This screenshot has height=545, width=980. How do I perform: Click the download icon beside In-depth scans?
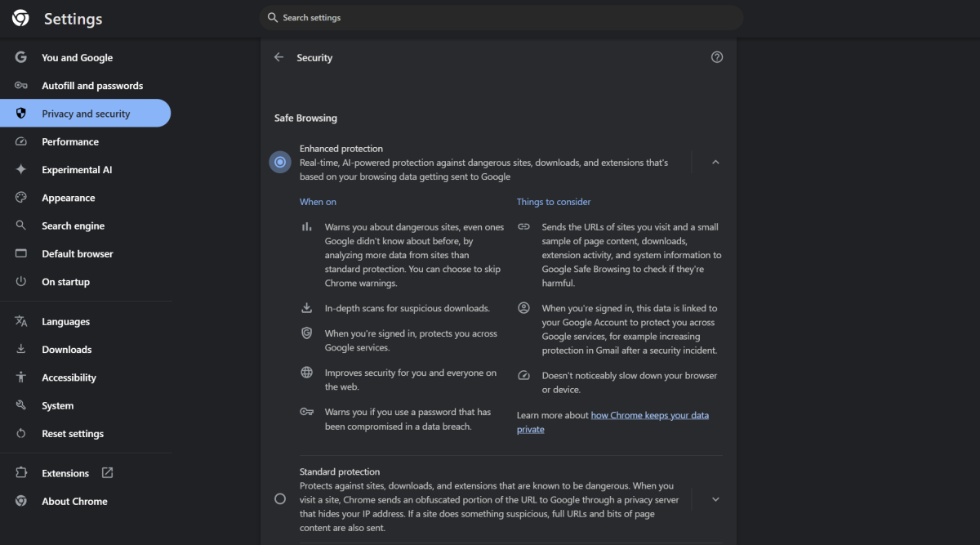307,308
